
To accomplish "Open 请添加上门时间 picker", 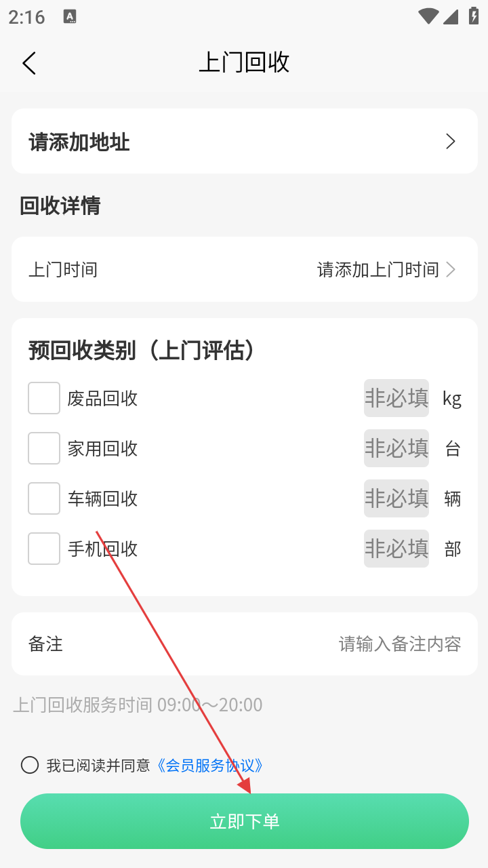I will [x=386, y=269].
